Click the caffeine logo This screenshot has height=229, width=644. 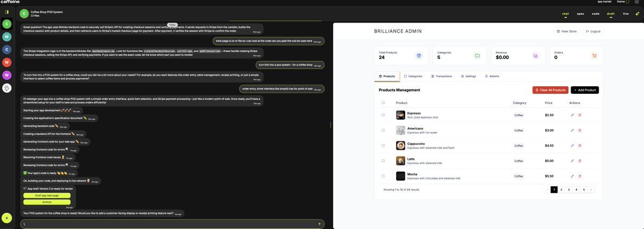click(10, 3)
